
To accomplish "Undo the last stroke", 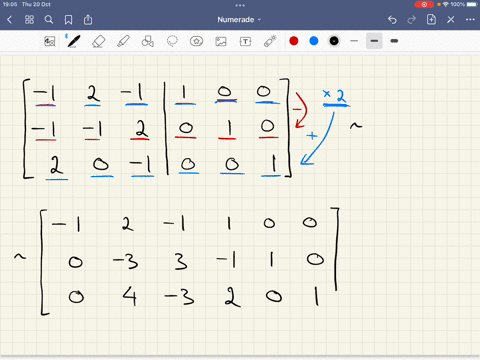I will click(x=392, y=20).
